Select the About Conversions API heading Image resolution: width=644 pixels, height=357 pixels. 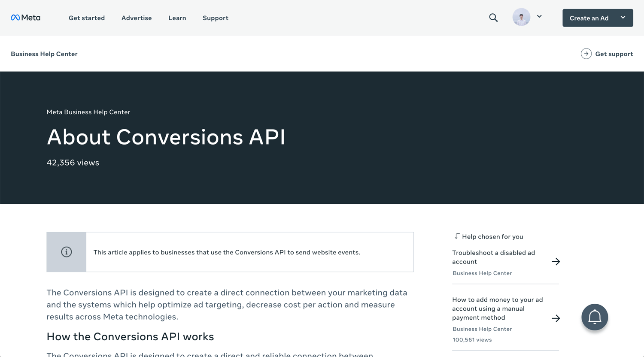[166, 137]
